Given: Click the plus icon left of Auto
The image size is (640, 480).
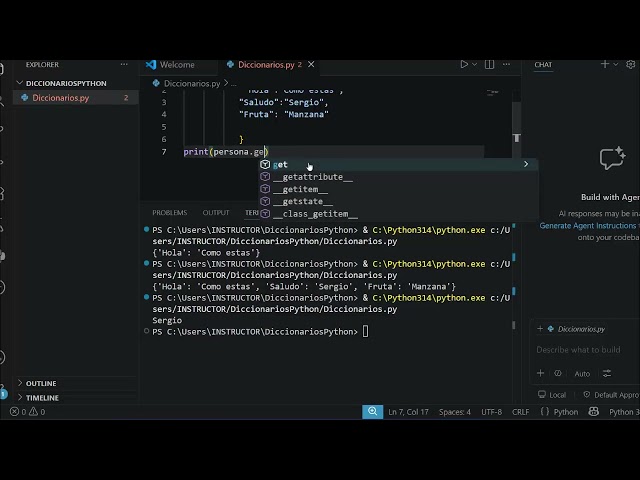Looking at the screenshot, I should pos(540,373).
